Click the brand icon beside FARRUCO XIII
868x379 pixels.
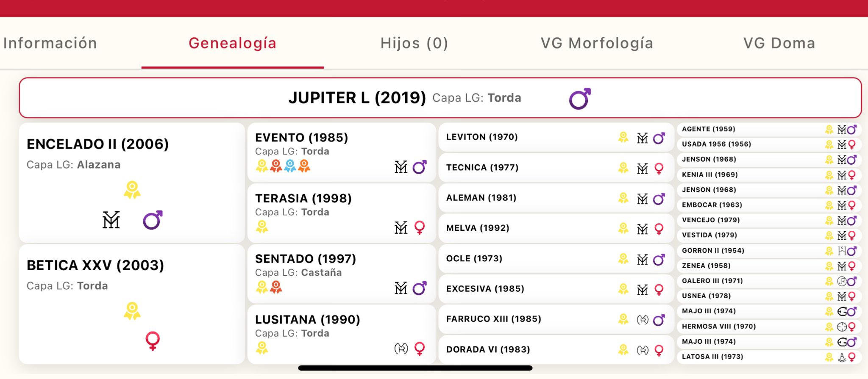pyautogui.click(x=643, y=320)
